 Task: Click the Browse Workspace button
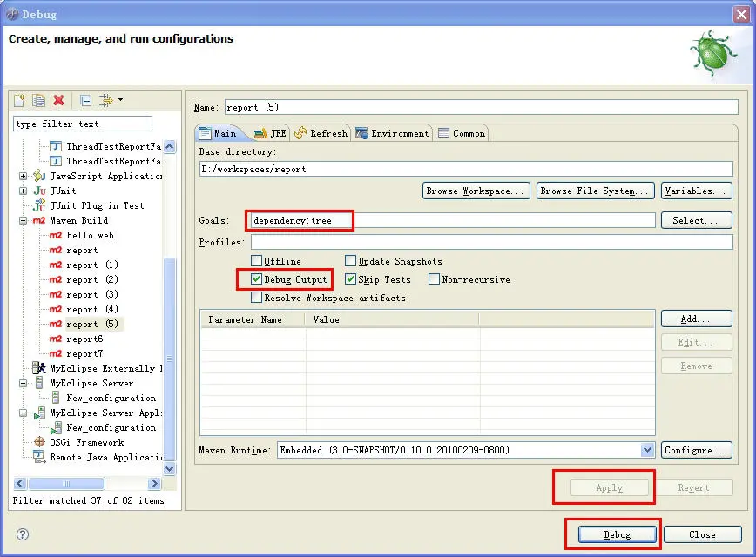(x=476, y=191)
